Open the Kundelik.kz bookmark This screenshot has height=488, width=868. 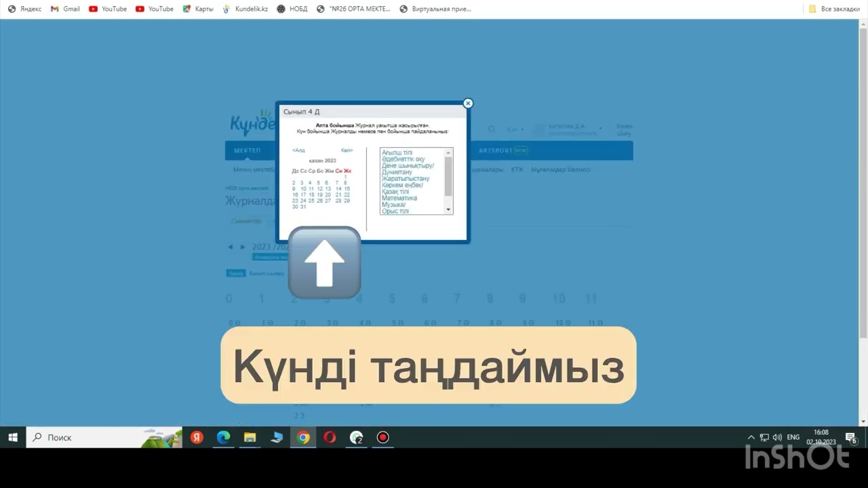[245, 9]
